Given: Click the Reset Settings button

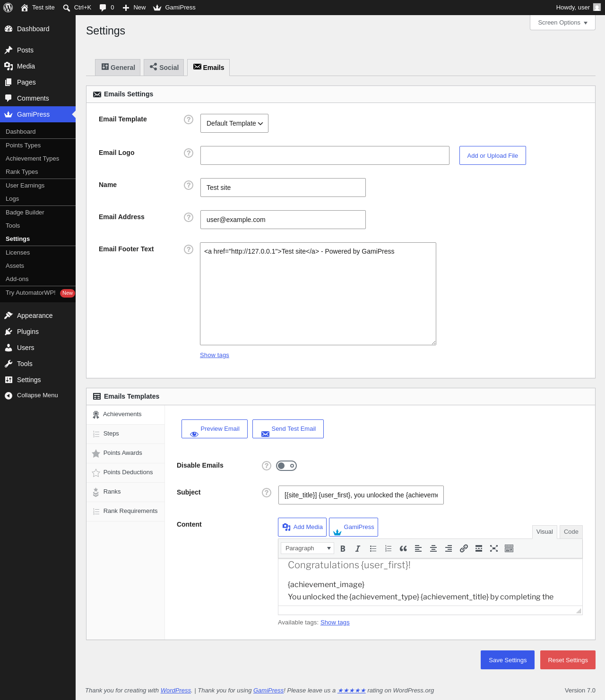Looking at the screenshot, I should [x=568, y=660].
